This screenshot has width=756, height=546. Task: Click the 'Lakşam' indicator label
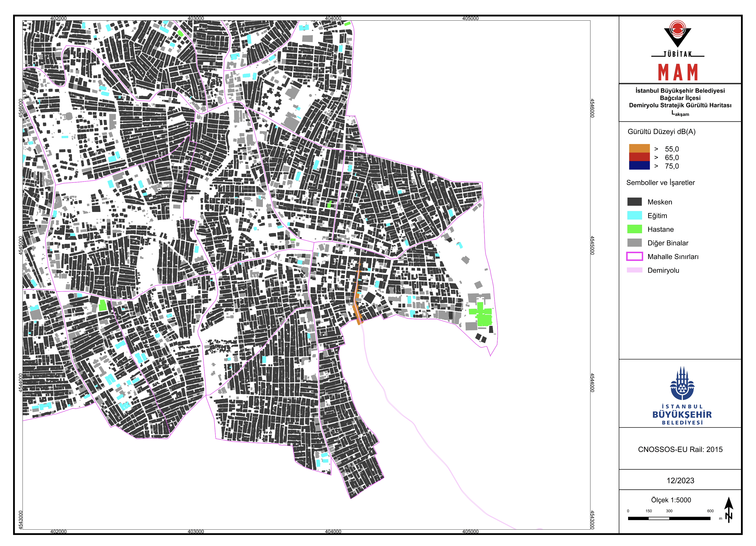coord(680,113)
